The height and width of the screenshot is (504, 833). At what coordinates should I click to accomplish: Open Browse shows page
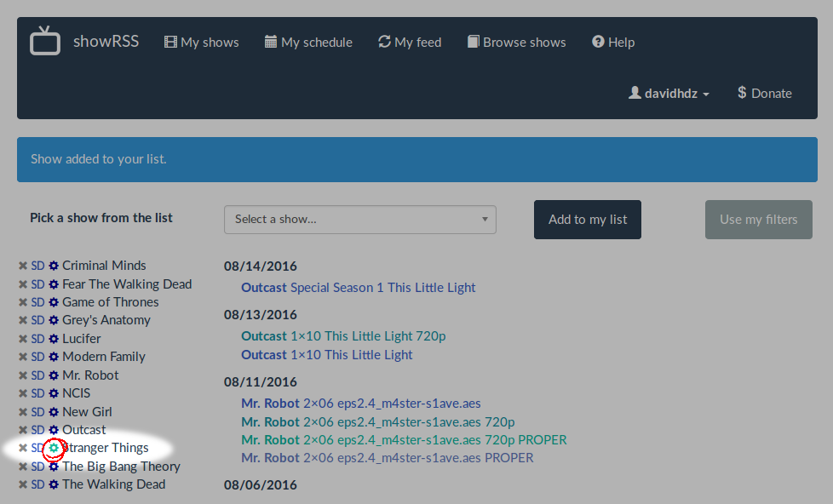click(516, 42)
